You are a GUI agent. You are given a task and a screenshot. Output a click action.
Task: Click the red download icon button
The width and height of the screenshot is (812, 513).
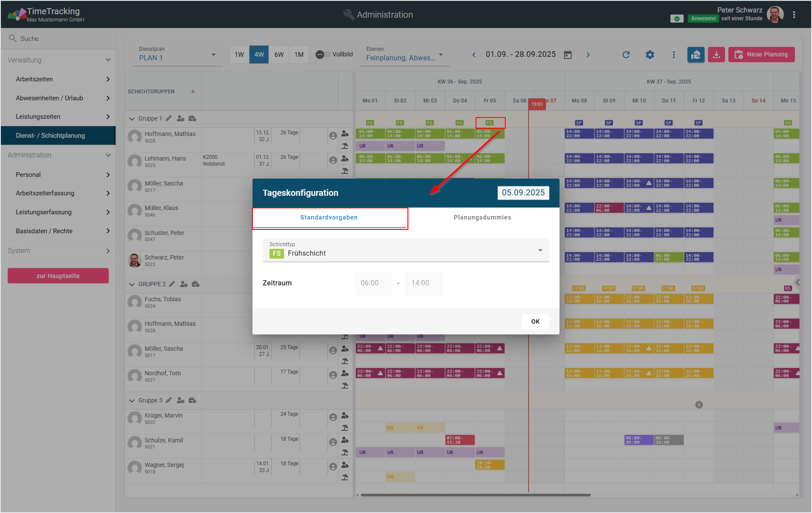click(x=716, y=55)
